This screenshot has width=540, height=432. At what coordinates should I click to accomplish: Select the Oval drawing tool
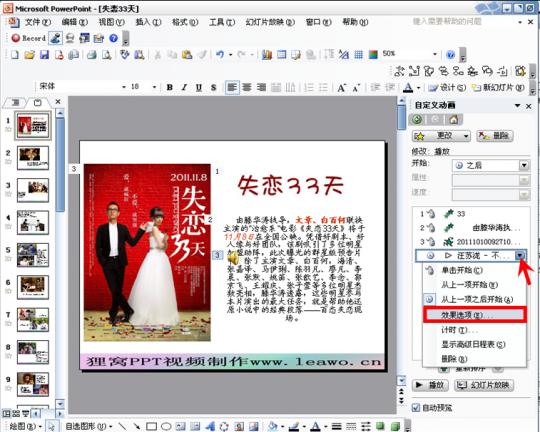click(x=166, y=426)
